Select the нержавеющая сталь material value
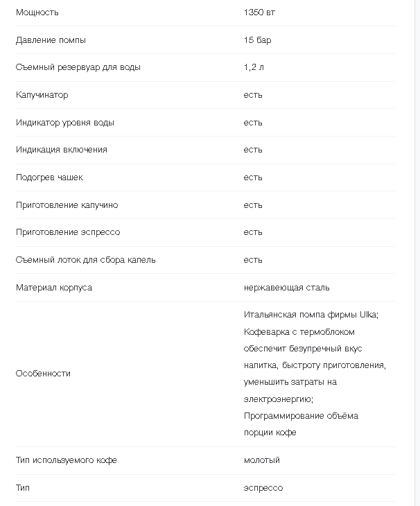The width and height of the screenshot is (420, 506). (x=286, y=287)
